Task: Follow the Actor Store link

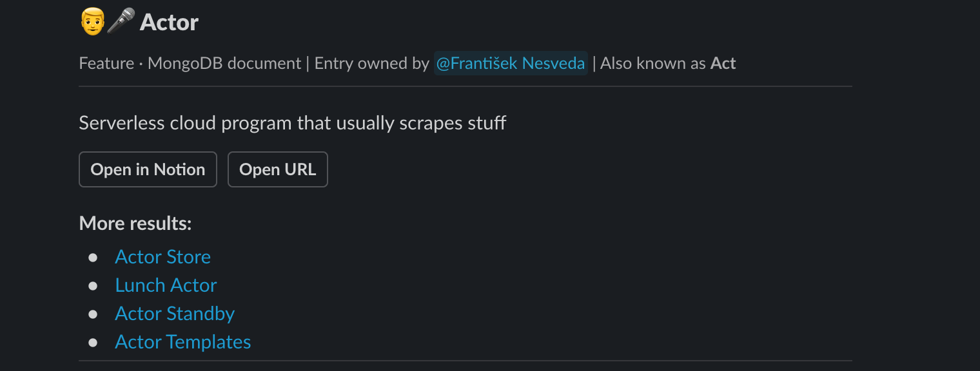Action: pos(162,256)
